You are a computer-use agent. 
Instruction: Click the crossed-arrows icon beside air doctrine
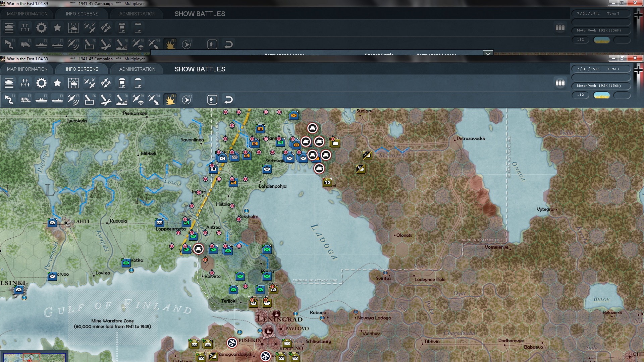tap(106, 83)
